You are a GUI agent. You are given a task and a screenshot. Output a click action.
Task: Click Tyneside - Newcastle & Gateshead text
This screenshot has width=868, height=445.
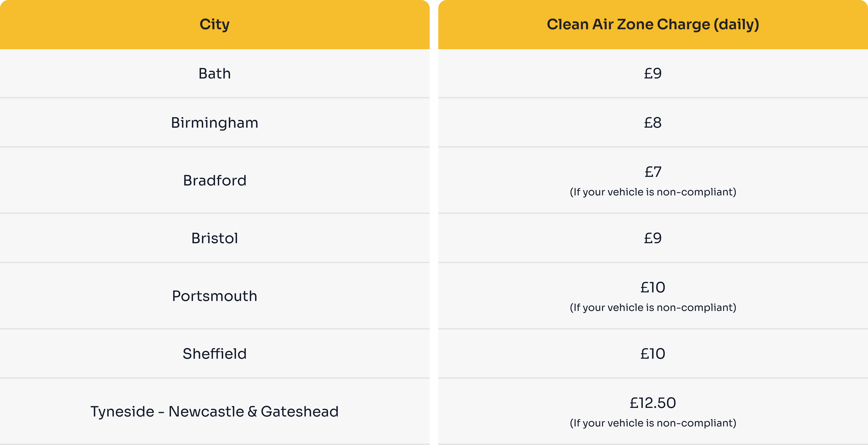(x=215, y=411)
